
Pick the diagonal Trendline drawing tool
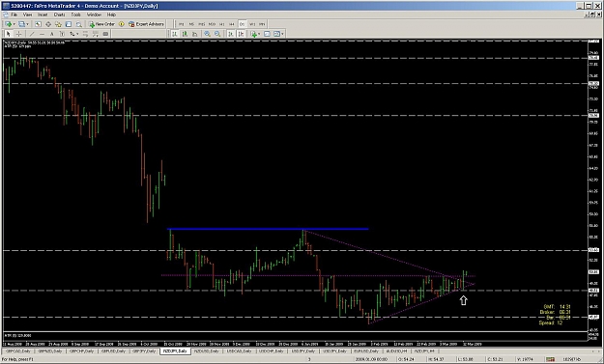tap(32, 34)
